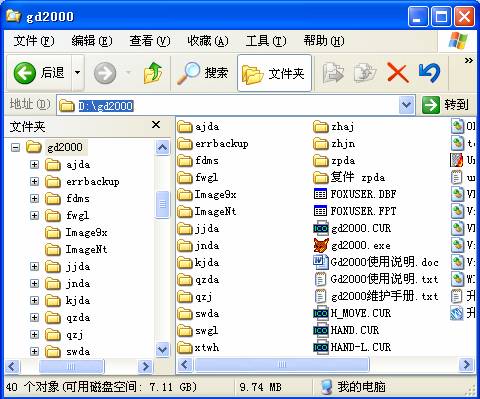The height and width of the screenshot is (399, 480).
Task: Select Image9x folder in tree
Action: coord(76,232)
